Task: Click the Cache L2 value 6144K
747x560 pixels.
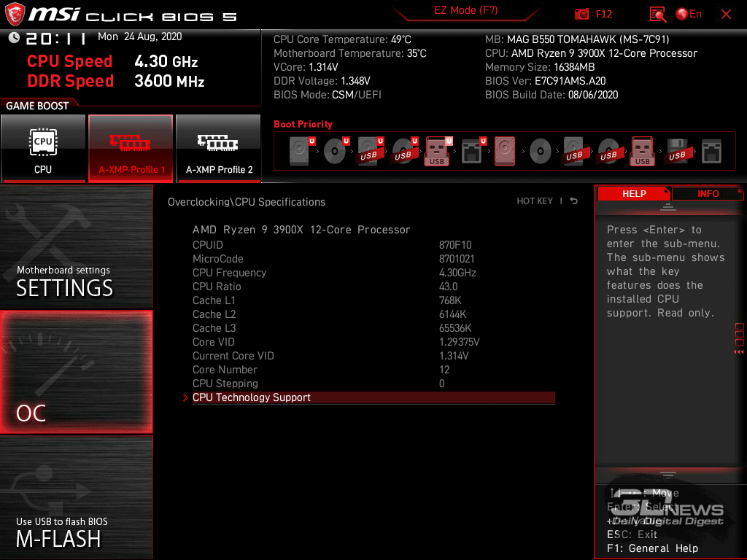Action: (x=452, y=314)
